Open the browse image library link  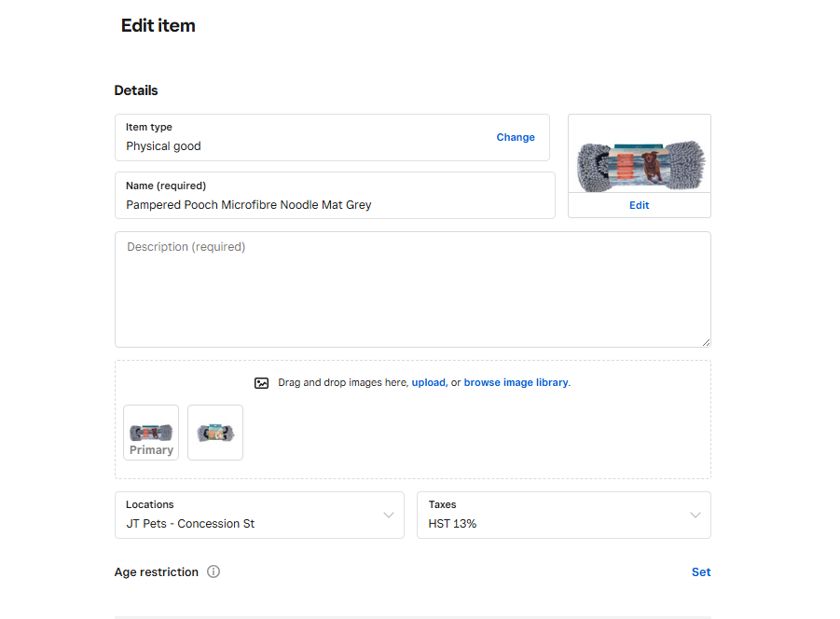pos(516,382)
